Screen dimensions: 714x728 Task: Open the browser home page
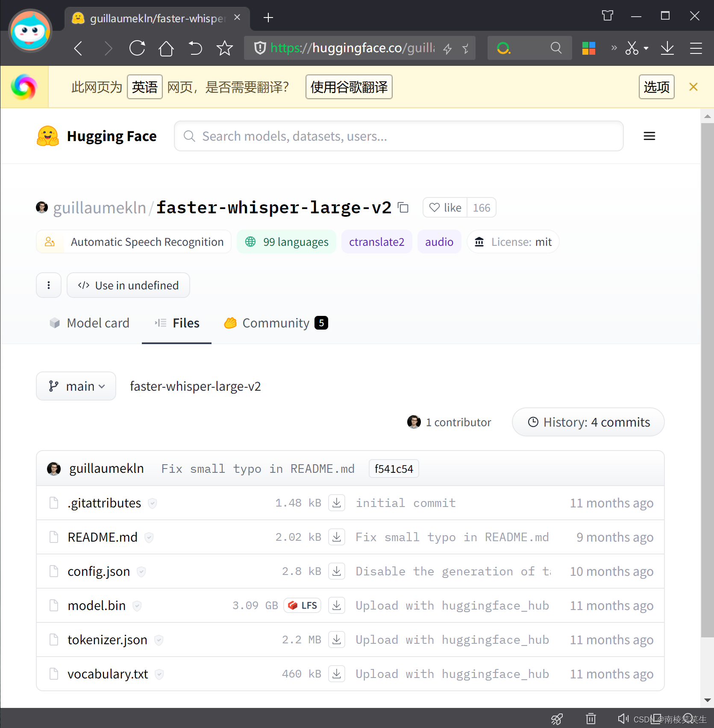166,48
